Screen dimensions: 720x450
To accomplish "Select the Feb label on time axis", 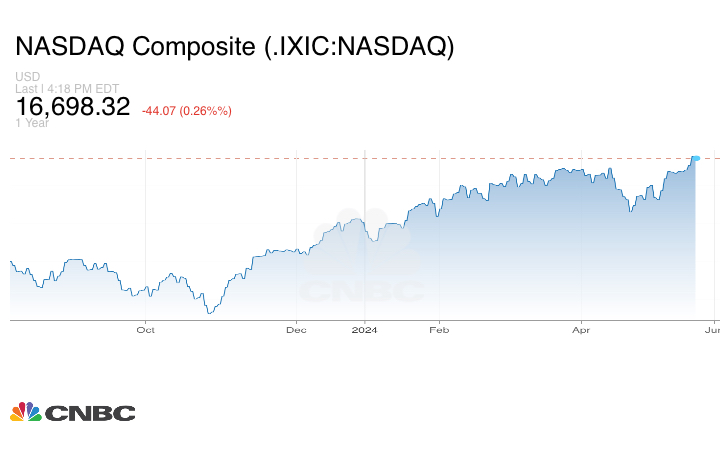I will coord(436,329).
